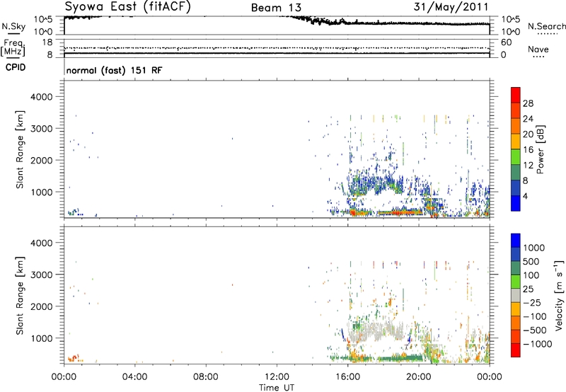Click the 'CPID' label
This screenshot has height=392, width=566.
click(16, 67)
